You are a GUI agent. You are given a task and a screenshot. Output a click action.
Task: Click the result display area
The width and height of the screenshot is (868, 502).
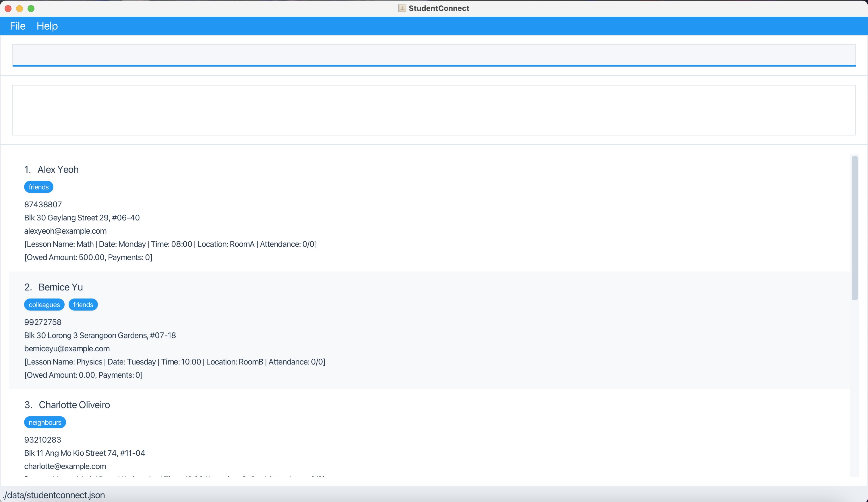tap(434, 110)
